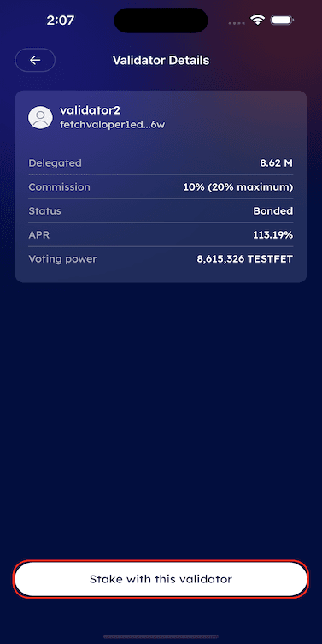322x644 pixels.
Task: Tap the cellular signal dots
Action: coord(237,23)
